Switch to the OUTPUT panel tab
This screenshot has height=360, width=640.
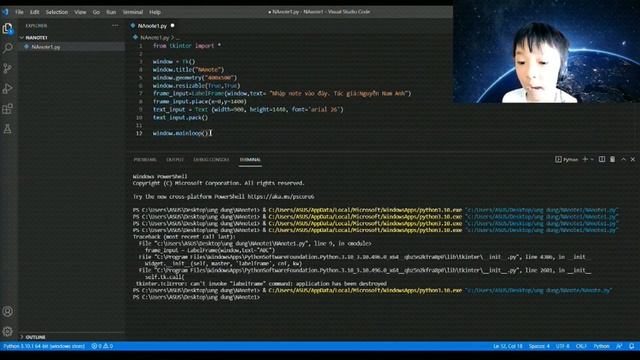175,160
